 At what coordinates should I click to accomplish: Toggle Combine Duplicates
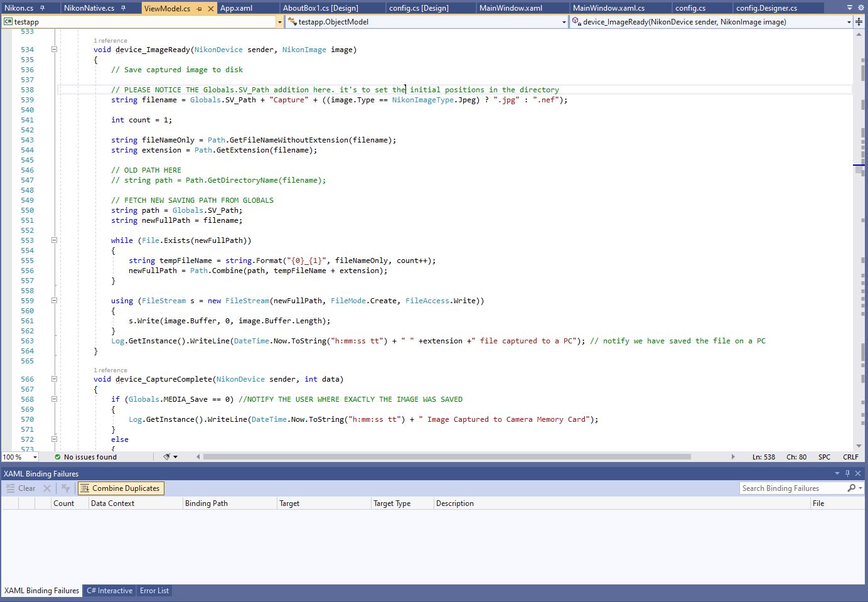[121, 488]
